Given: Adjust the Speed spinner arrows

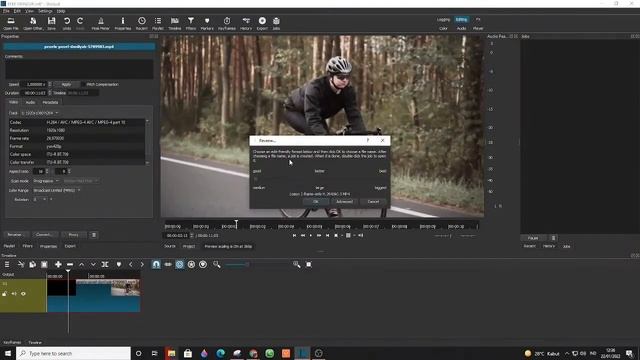Looking at the screenshot, I should pos(50,84).
